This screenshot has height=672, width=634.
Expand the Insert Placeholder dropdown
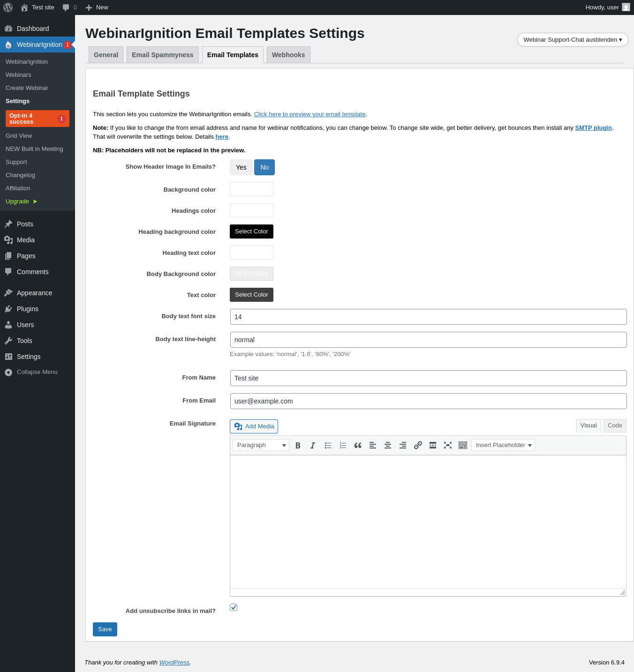(x=503, y=445)
